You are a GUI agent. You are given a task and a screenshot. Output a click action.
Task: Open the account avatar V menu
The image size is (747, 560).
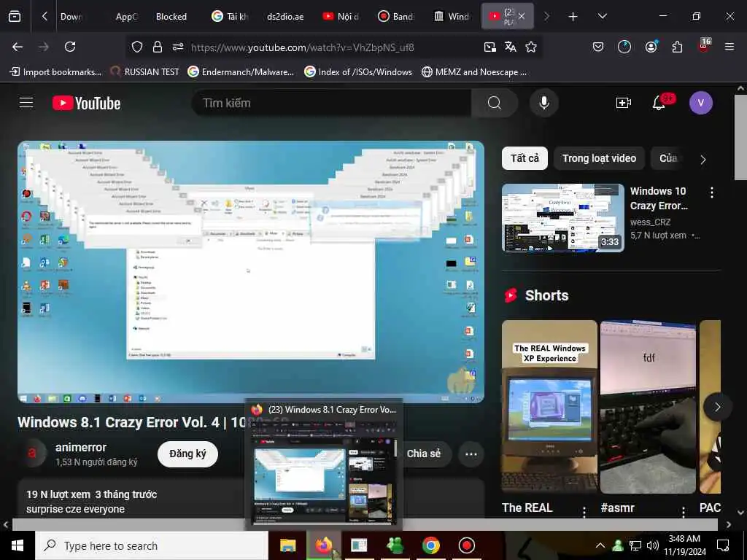coord(700,103)
